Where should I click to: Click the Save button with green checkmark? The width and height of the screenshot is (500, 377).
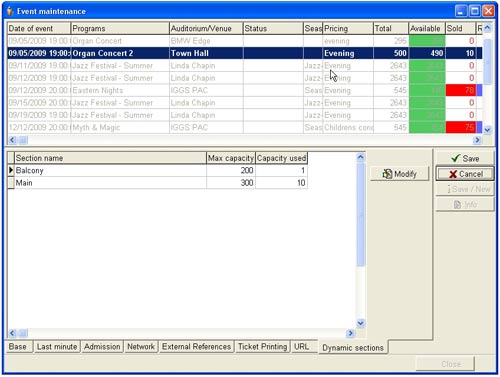tap(465, 158)
